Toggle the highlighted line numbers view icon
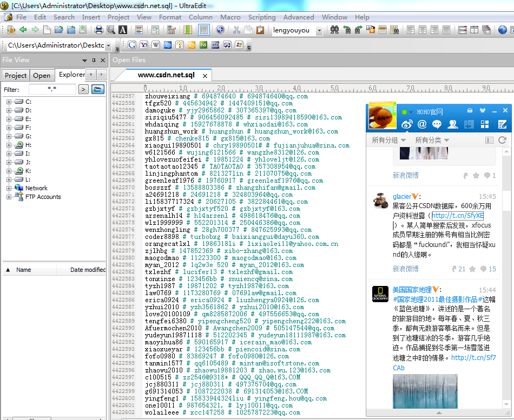Screen dimensions: 514x420 tap(204, 30)
